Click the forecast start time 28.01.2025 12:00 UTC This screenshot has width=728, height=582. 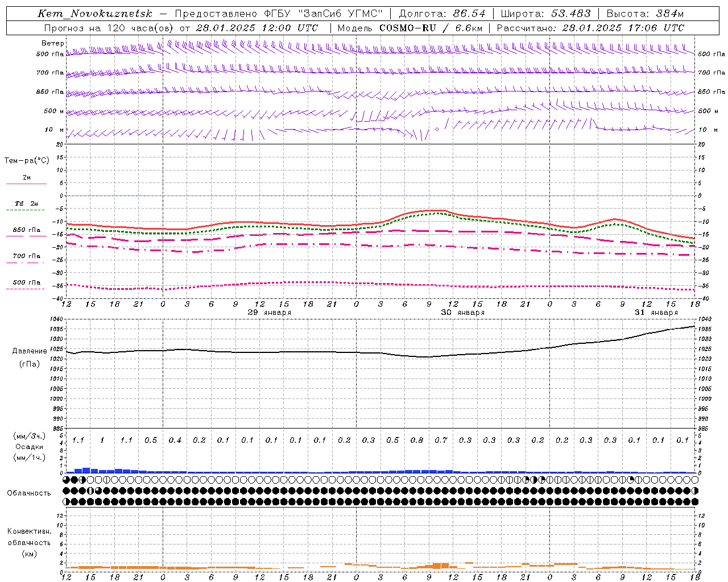257,28
